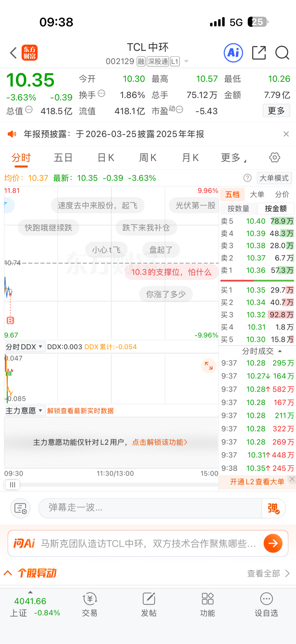Click the 更多 quote details button
The width and height of the screenshot is (296, 644).
coord(276,111)
